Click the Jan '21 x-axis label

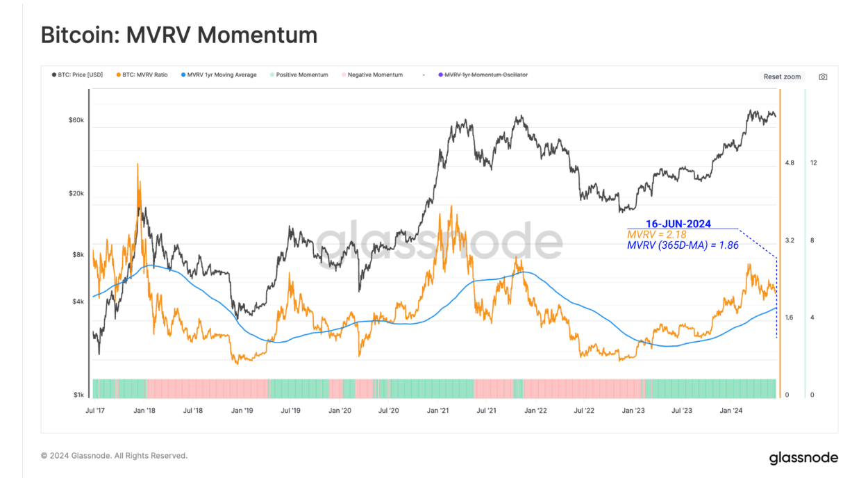437,411
